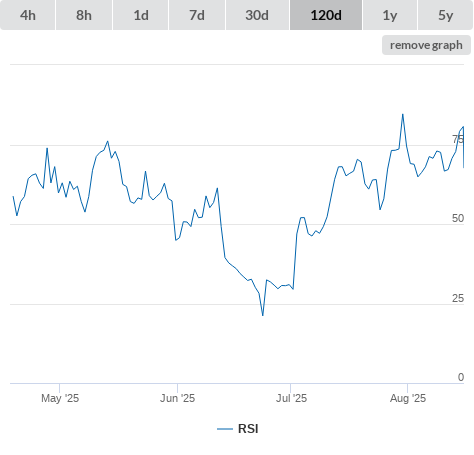
Task: Switch to the 8h time range
Action: click(84, 15)
